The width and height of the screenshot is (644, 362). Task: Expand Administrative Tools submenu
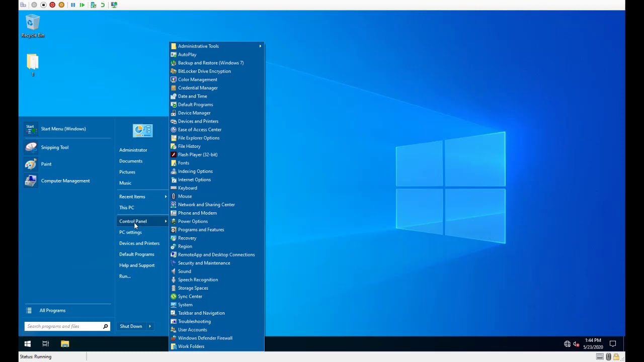point(216,46)
